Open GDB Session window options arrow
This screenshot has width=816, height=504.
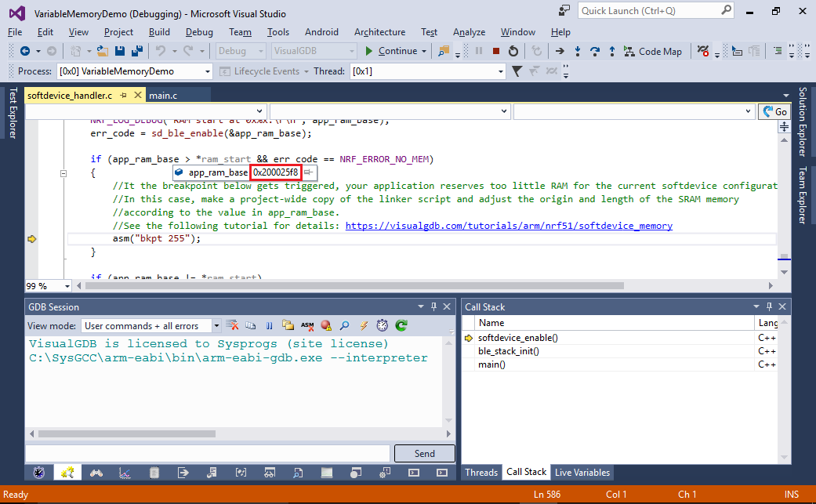point(420,307)
